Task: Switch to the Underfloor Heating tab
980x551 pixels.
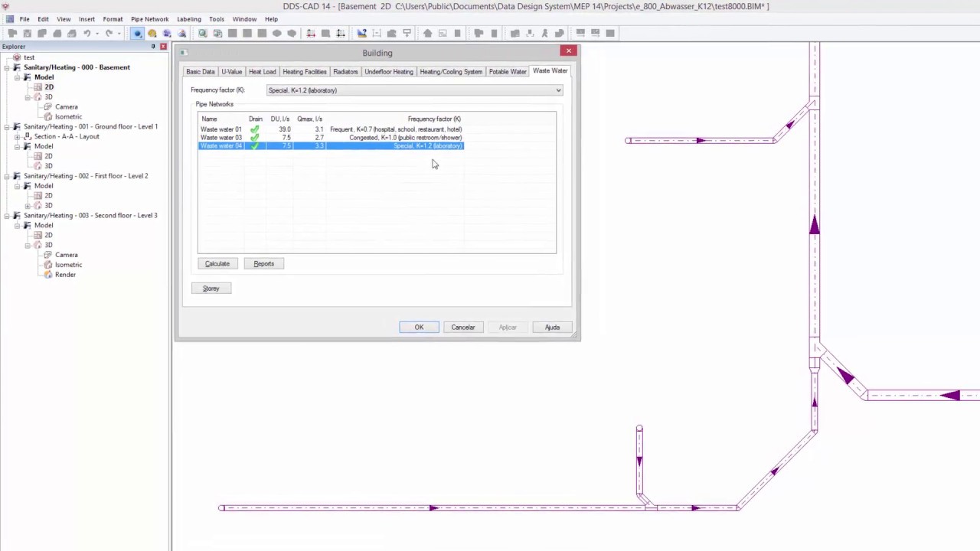Action: coord(389,72)
